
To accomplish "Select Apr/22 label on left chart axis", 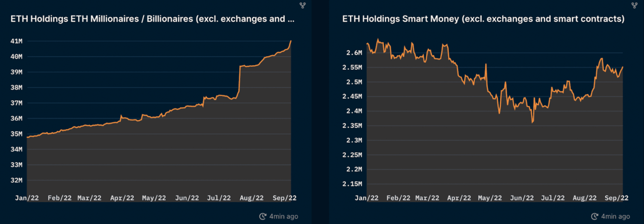I will click(122, 198).
